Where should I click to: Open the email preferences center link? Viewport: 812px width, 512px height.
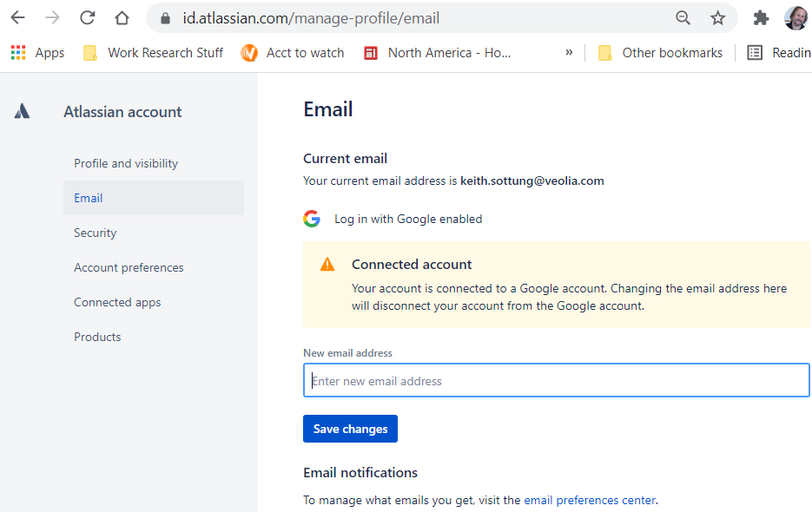590,500
